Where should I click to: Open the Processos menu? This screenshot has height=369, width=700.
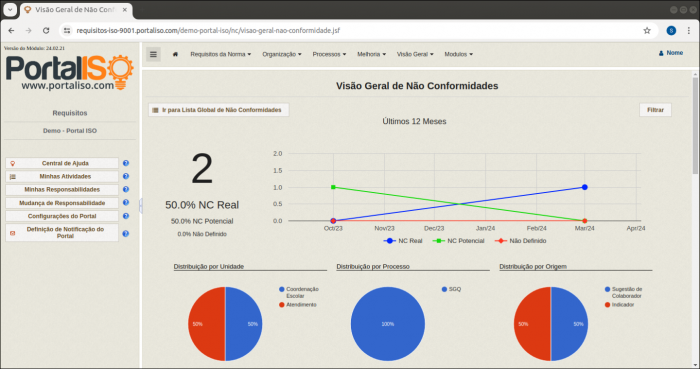[329, 54]
